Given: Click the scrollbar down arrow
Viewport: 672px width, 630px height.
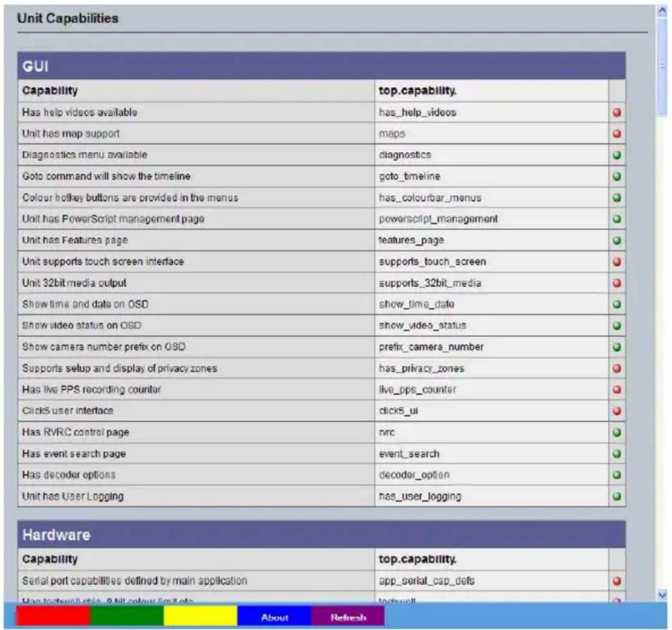Looking at the screenshot, I should coord(662,595).
